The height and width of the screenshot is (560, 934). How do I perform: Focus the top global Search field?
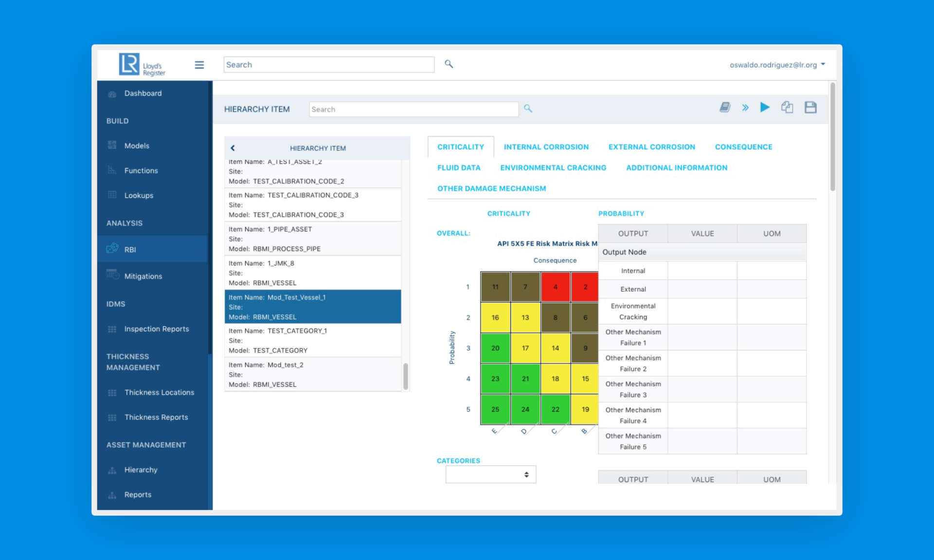pos(329,65)
